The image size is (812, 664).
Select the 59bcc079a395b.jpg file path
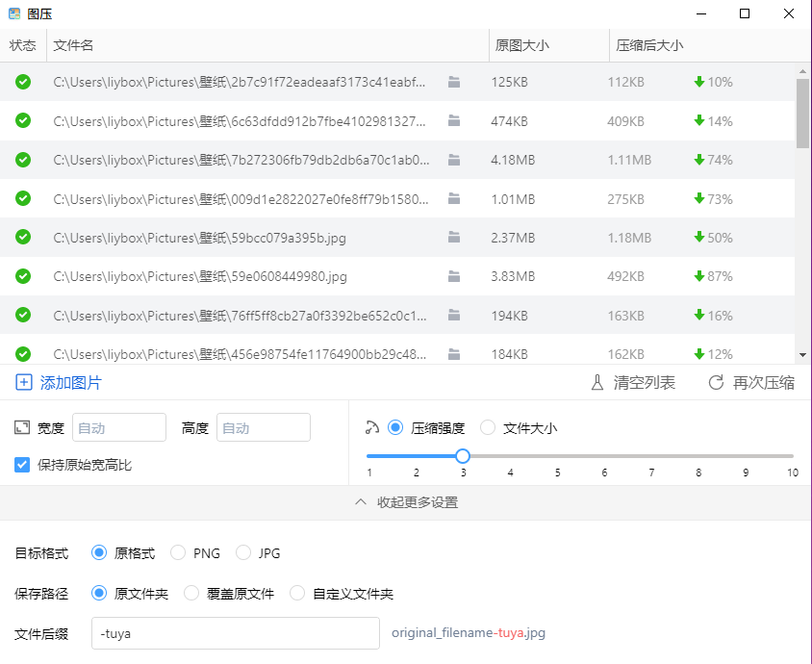click(199, 238)
